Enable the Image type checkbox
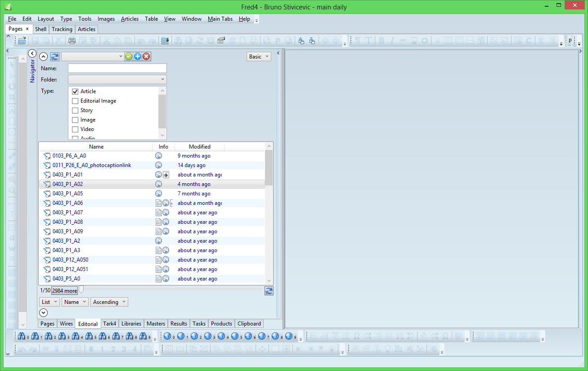 tap(75, 120)
